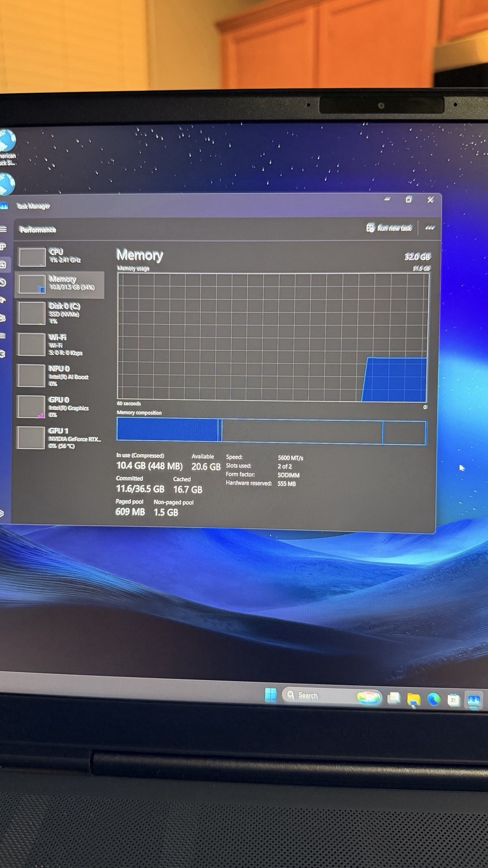Viewport: 488px width, 868px height.
Task: Switch to the Processes page icon
Action: point(3,247)
